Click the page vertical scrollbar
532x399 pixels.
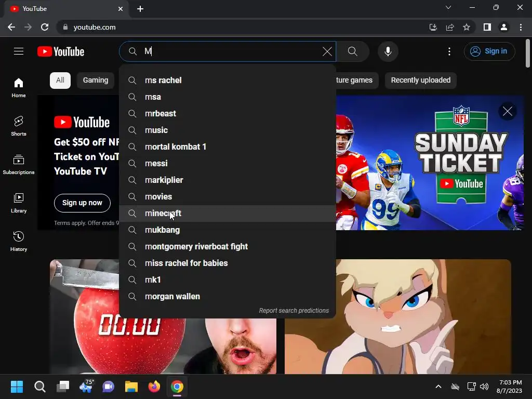click(x=528, y=54)
